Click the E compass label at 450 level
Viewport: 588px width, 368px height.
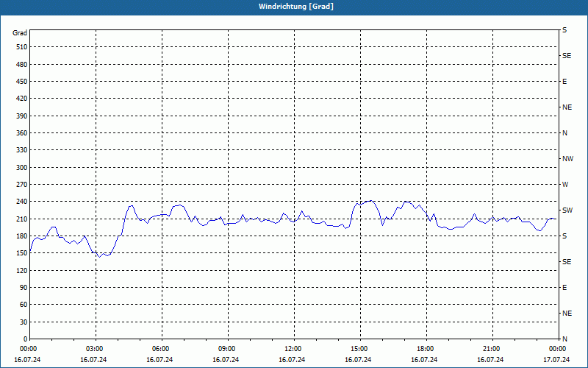click(564, 82)
